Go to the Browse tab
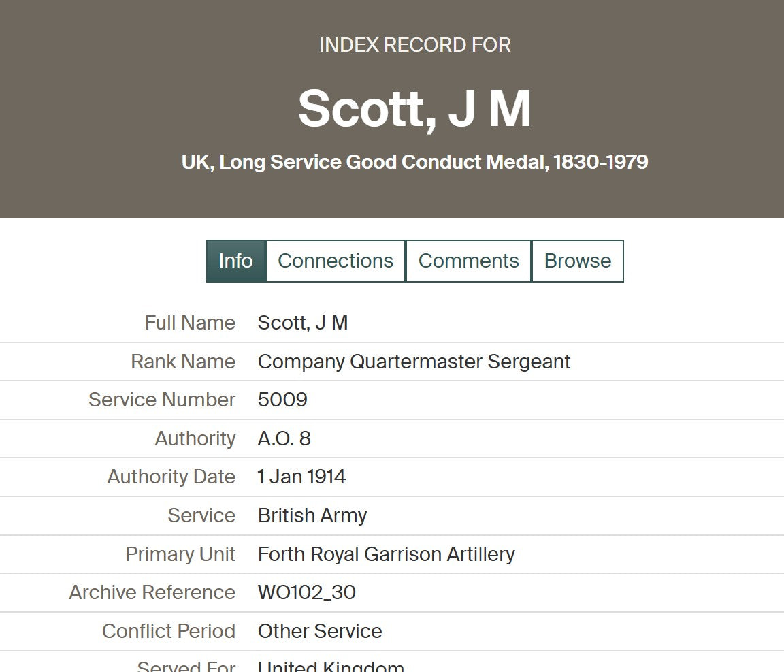Screen dimensions: 784x672 pos(578,261)
